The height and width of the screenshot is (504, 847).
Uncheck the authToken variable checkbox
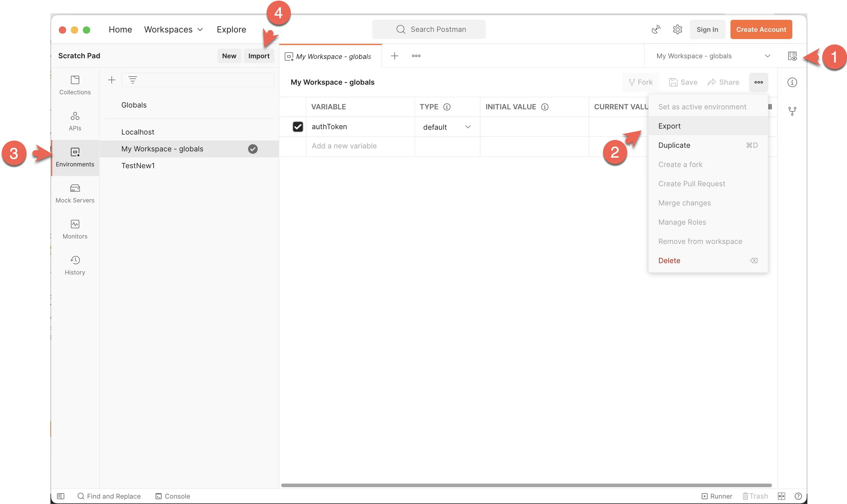pyautogui.click(x=298, y=127)
